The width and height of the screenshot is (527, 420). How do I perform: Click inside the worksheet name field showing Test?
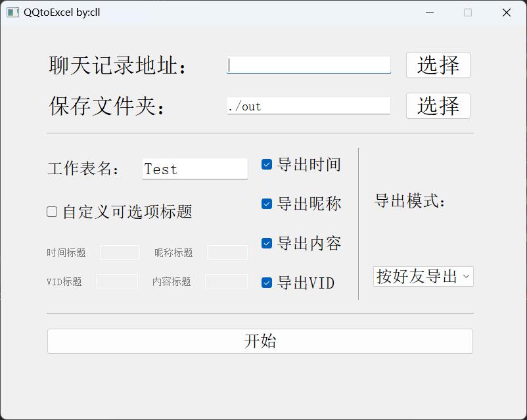(195, 169)
